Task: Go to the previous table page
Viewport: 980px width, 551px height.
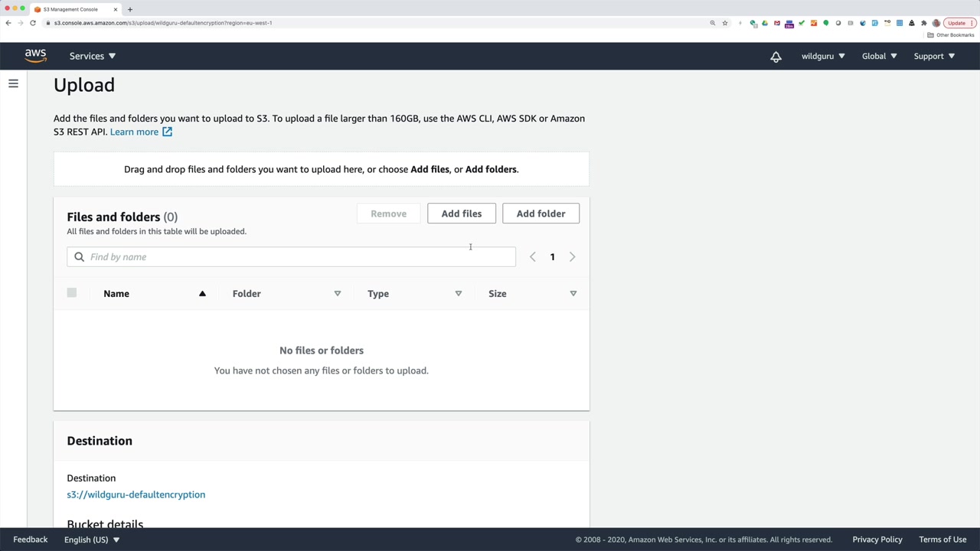Action: pos(533,257)
